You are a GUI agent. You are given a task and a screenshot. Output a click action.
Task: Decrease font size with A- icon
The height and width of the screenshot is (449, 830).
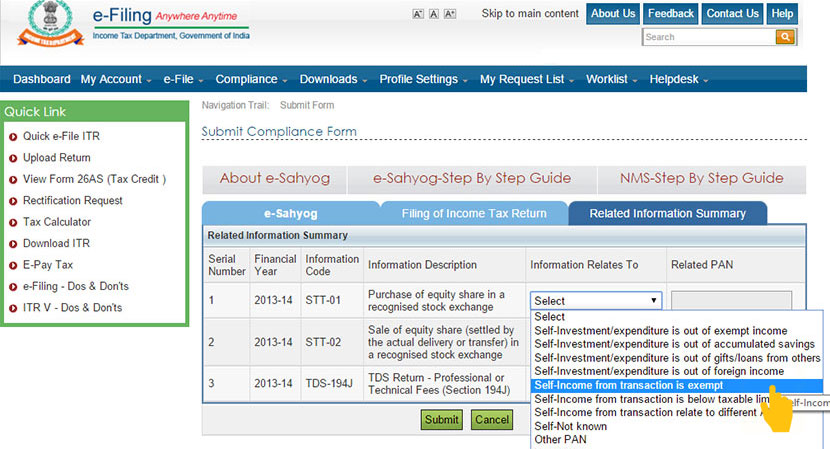point(418,14)
